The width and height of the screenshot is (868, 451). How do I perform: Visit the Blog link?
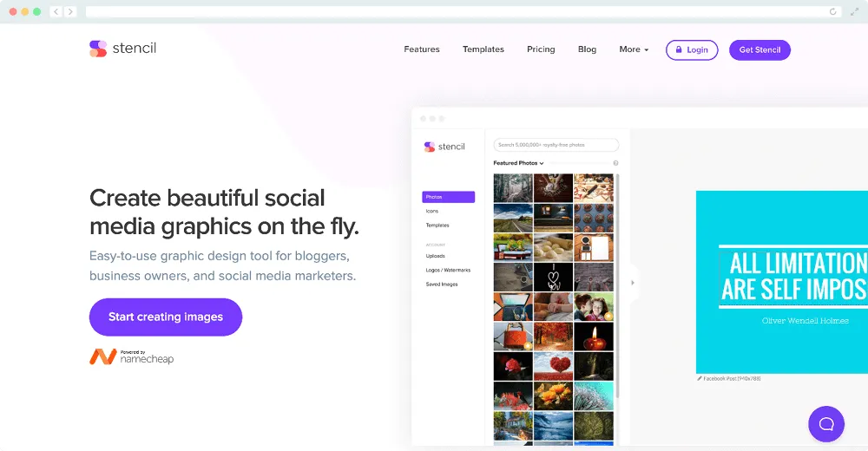[588, 49]
